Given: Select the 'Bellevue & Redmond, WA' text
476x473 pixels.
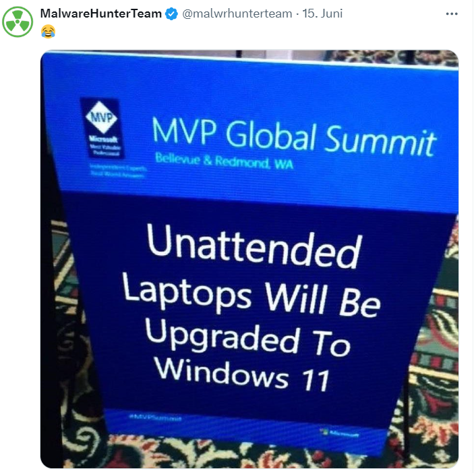Looking at the screenshot, I should pyautogui.click(x=224, y=161).
